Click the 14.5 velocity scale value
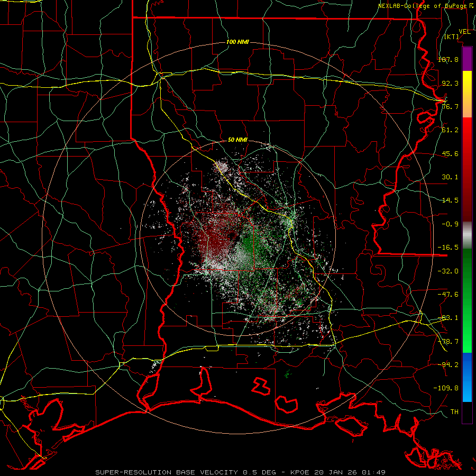Image resolution: width=476 pixels, height=476 pixels. 450,200
